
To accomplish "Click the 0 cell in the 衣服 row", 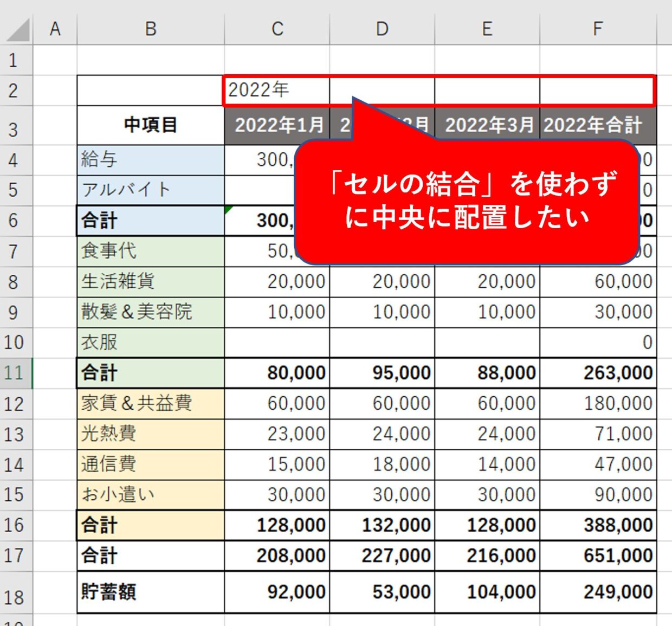I will 598,343.
